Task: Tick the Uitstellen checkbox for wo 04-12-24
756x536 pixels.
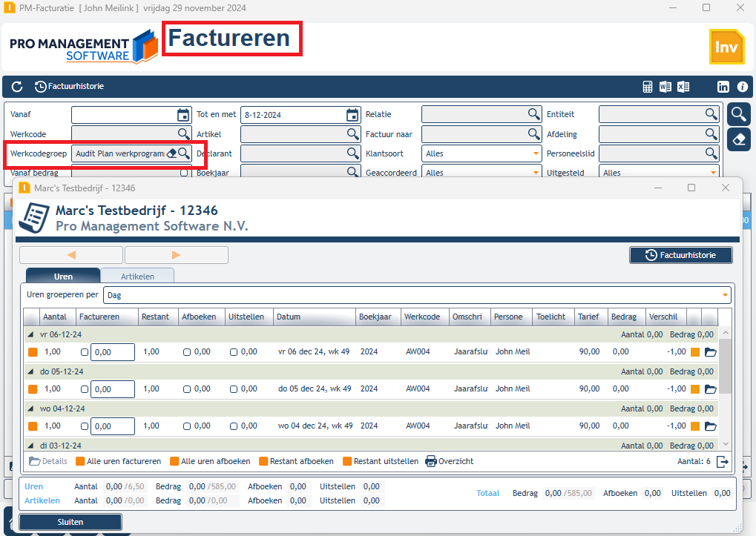Action: 234,426
